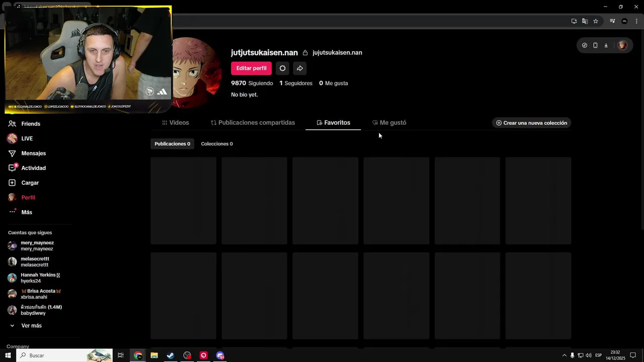Open Discord from the taskbar
This screenshot has width=644, height=362.
point(220,355)
